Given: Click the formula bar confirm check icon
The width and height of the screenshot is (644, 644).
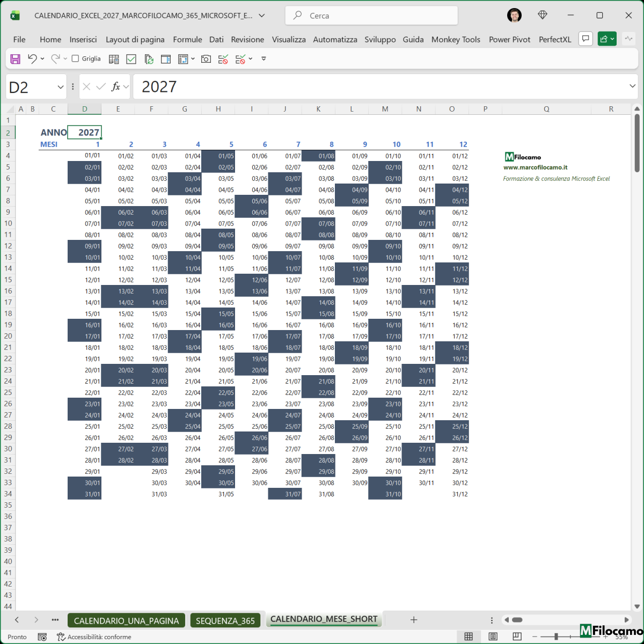Looking at the screenshot, I should [101, 86].
